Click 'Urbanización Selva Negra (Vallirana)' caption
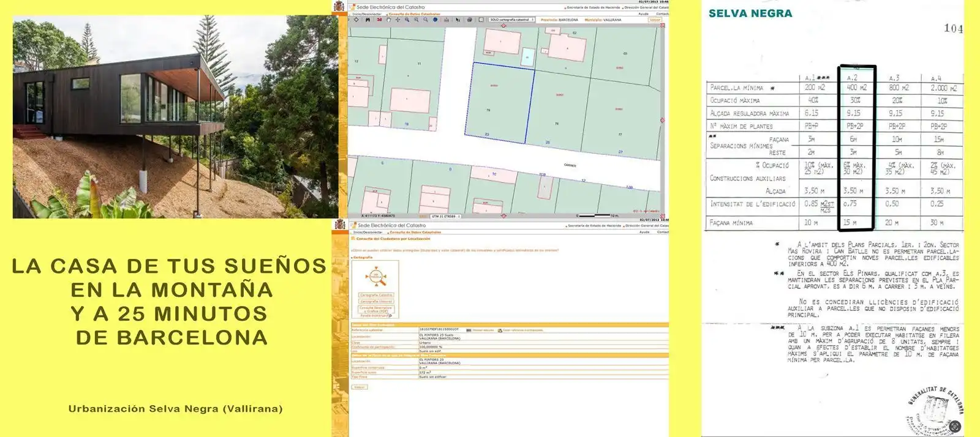 tap(176, 408)
